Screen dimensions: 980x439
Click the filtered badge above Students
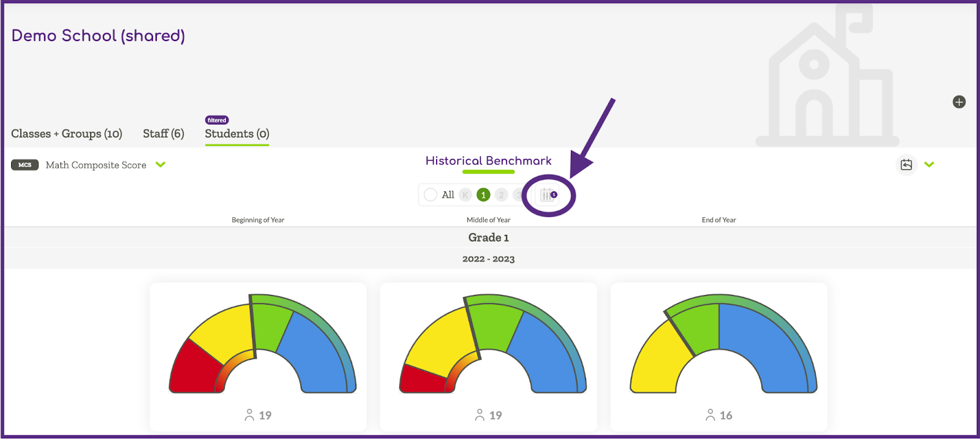click(x=217, y=120)
